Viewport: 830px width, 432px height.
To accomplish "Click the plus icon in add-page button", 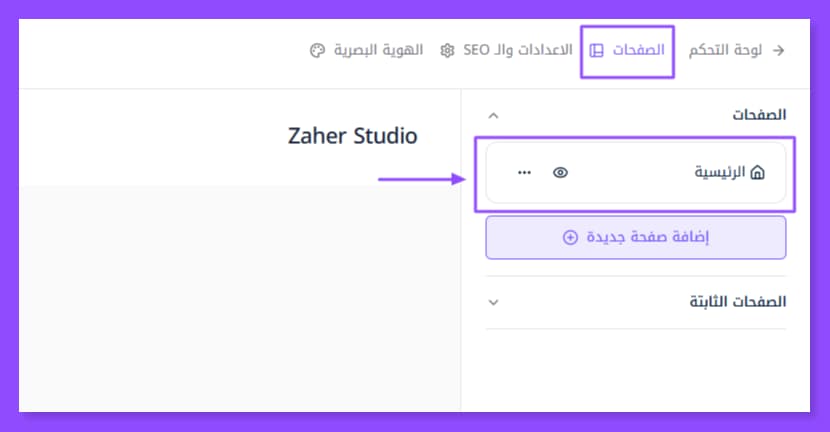I will (570, 238).
